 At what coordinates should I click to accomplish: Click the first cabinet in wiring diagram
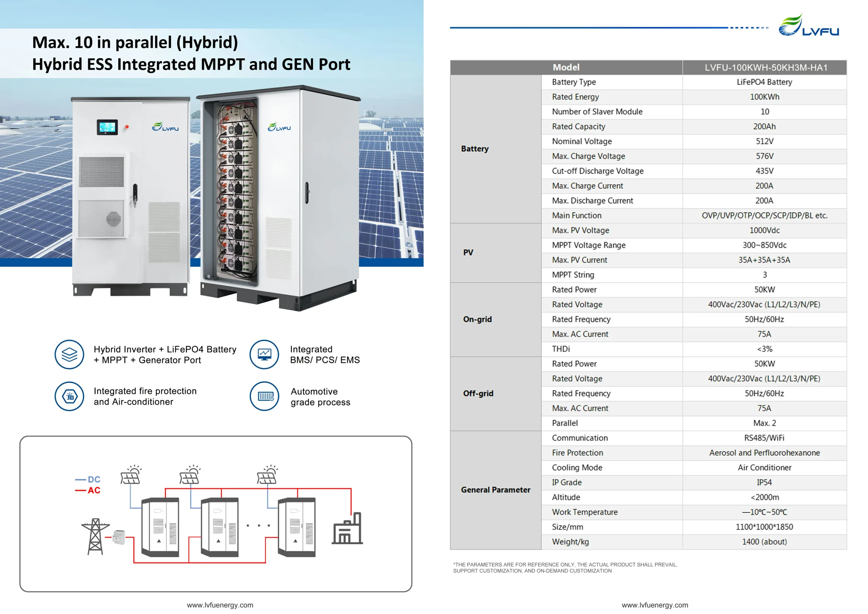click(x=160, y=527)
